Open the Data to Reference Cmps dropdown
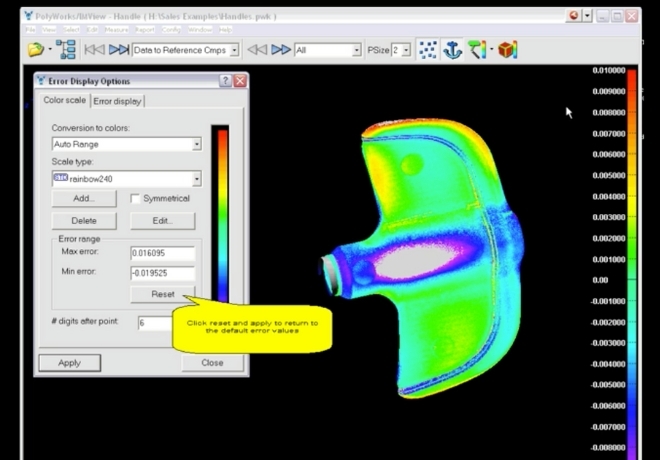This screenshot has height=460, width=660. pyautogui.click(x=234, y=50)
